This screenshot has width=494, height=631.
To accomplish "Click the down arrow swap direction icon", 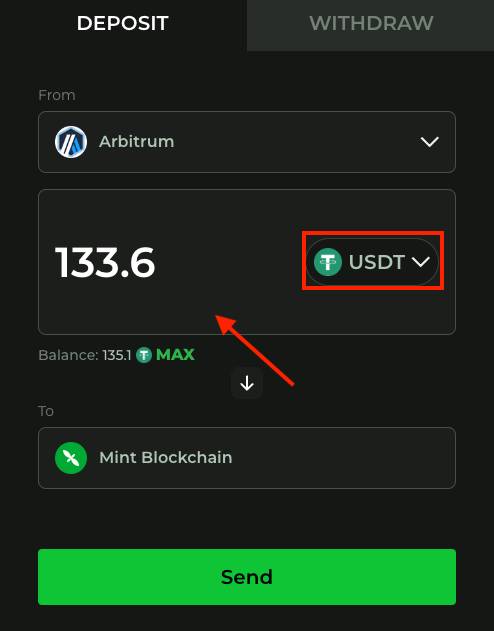I will [x=247, y=383].
